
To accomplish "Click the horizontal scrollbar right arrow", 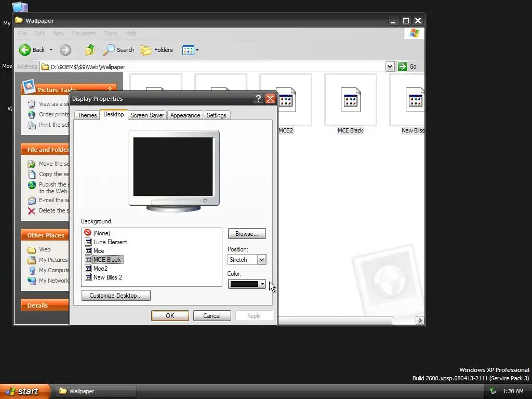I will pos(420,320).
